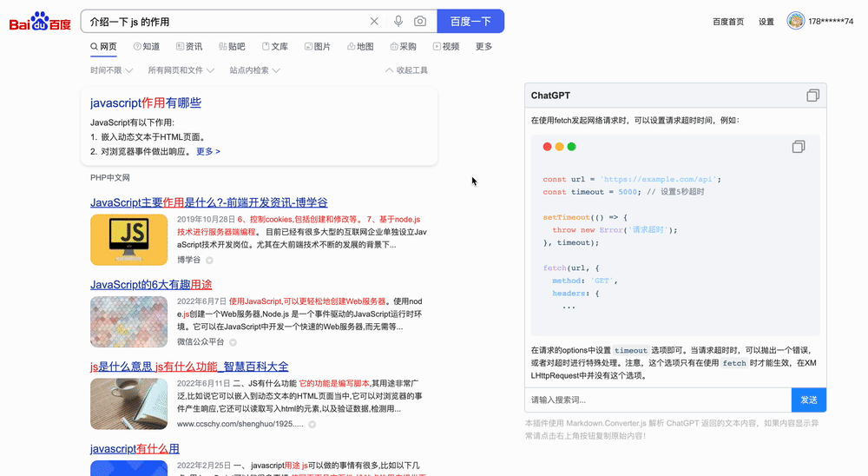
Task: Click the inline code 'timeout' text
Action: (630, 350)
